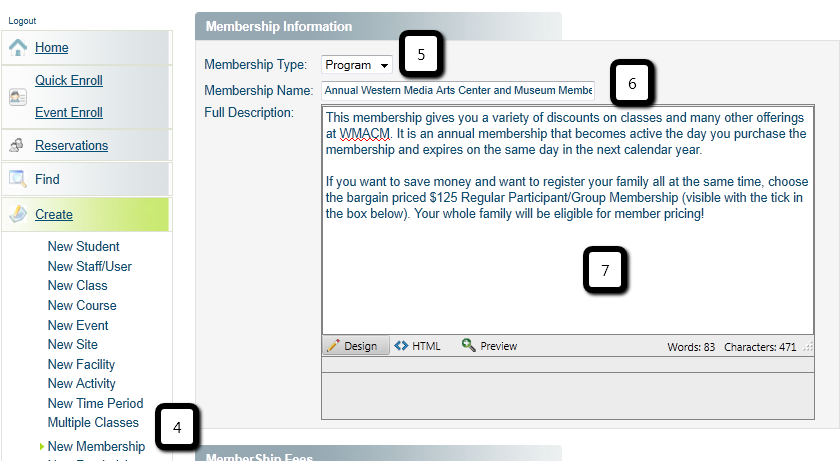
Task: Click the Logout link
Action: click(x=22, y=21)
